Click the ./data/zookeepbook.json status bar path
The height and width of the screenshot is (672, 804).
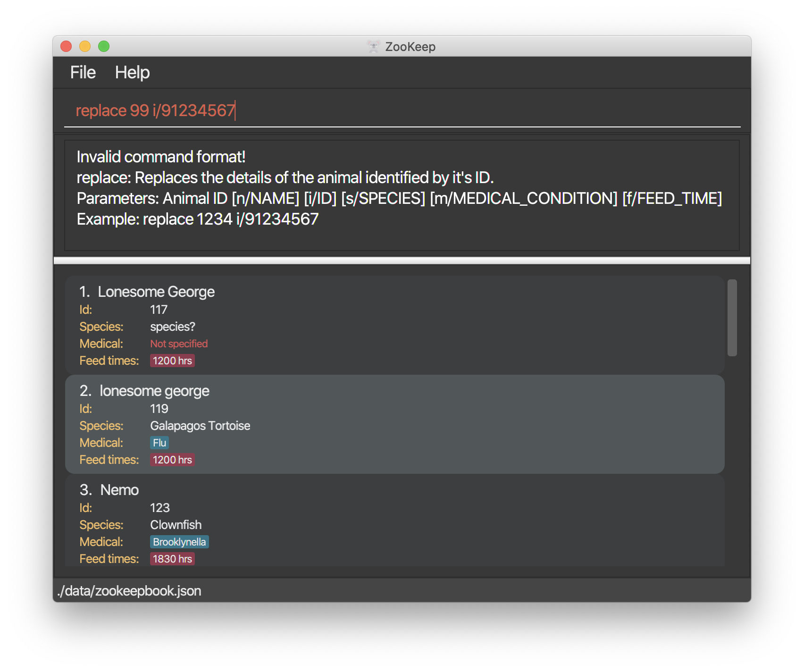[129, 591]
